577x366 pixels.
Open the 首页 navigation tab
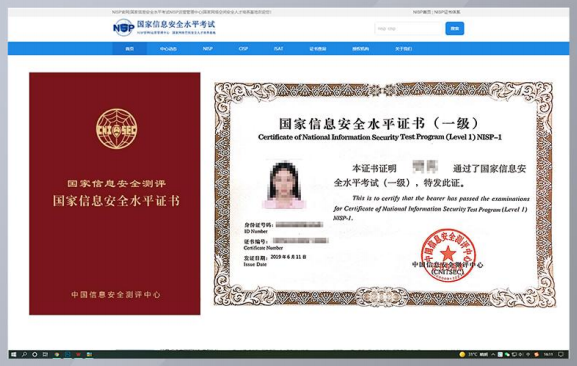[130, 49]
